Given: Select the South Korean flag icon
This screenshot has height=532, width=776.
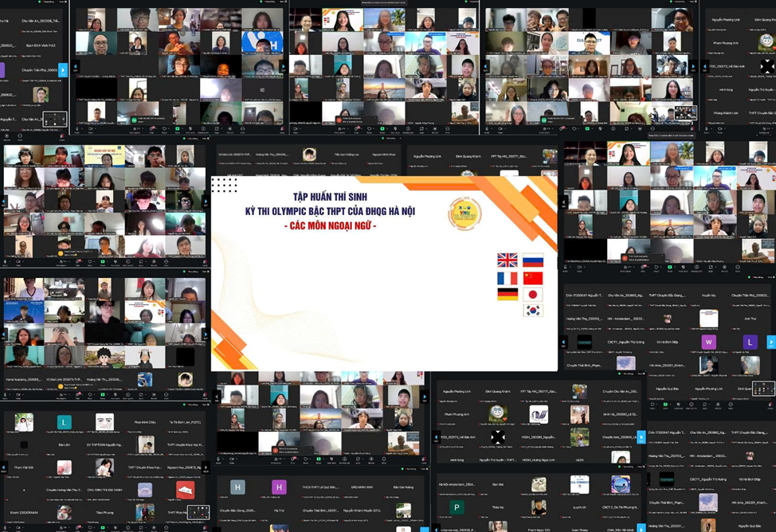Looking at the screenshot, I should tap(533, 311).
